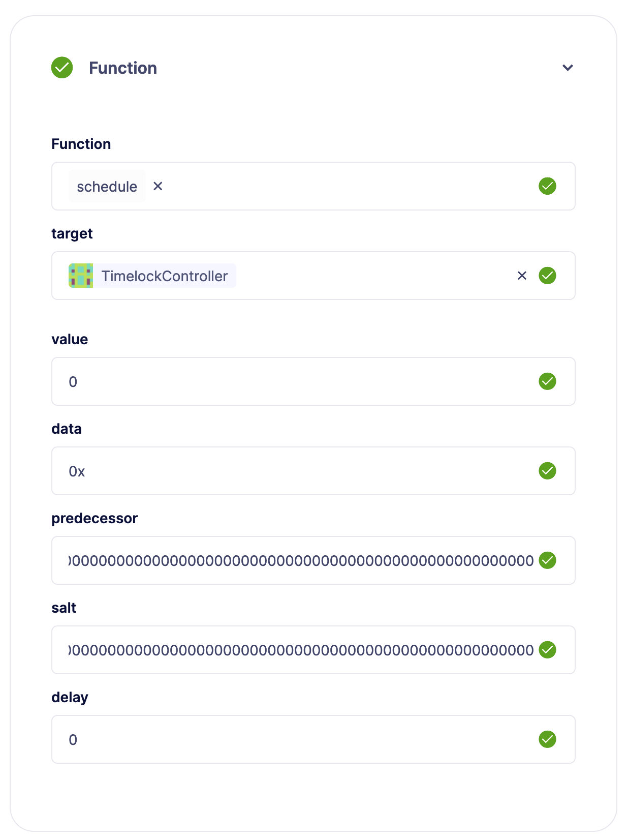Click the salt field validation checkmark
Image resolution: width=628 pixels, height=840 pixels.
tap(547, 650)
